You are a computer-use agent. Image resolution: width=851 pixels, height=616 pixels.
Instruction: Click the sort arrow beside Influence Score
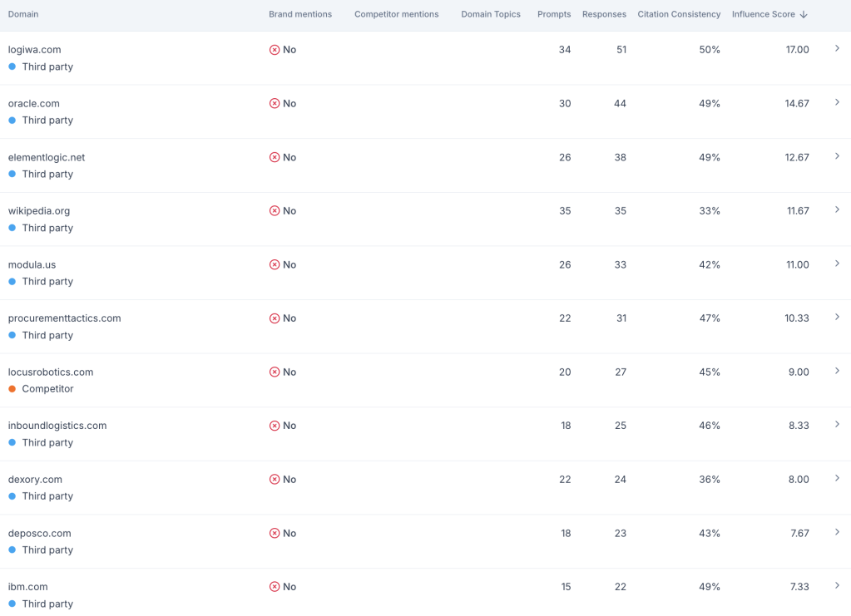click(x=804, y=14)
